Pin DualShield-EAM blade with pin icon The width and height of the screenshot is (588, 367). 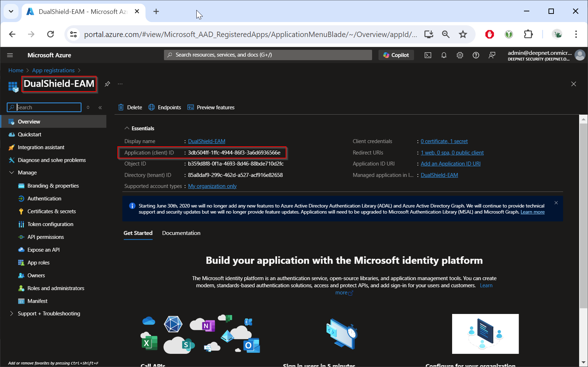(107, 84)
